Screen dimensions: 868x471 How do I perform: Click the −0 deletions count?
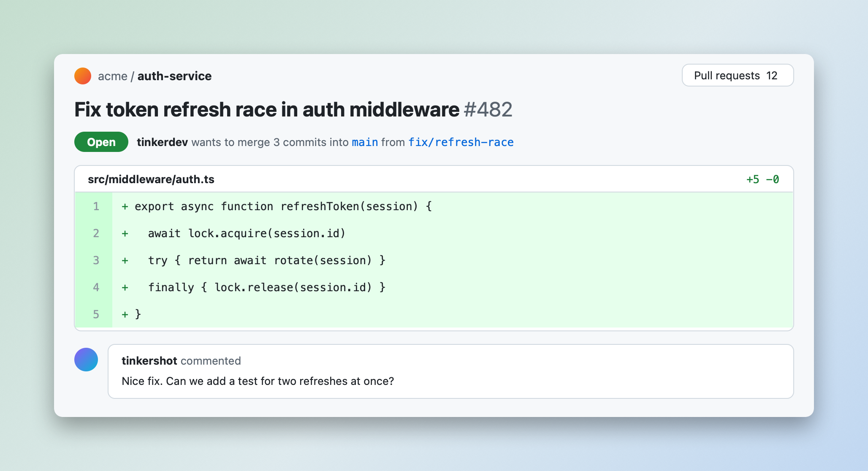point(773,179)
